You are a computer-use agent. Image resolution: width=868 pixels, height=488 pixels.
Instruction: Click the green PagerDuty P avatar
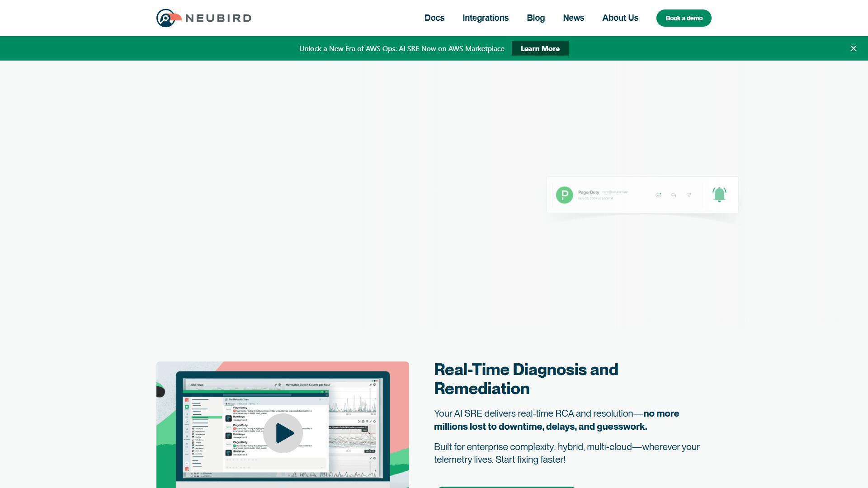564,195
